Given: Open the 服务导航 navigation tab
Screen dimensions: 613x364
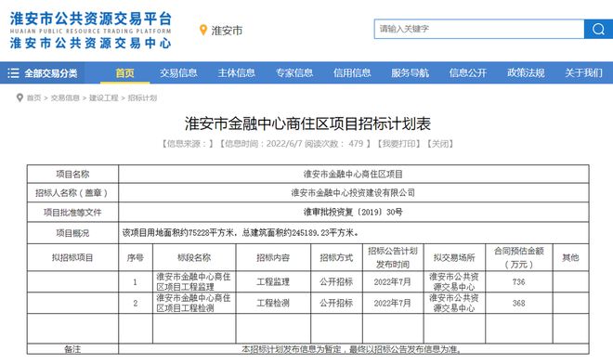Looking at the screenshot, I should click(410, 72).
